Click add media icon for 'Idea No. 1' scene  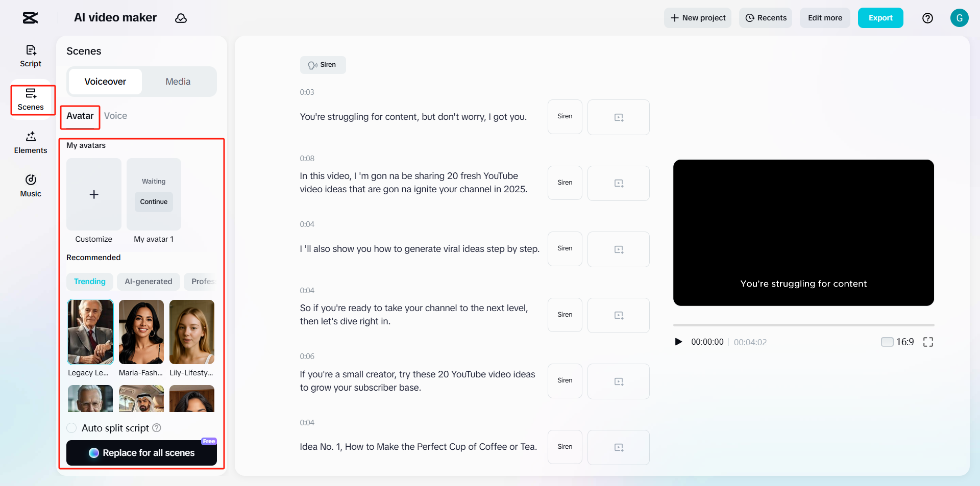[619, 447]
